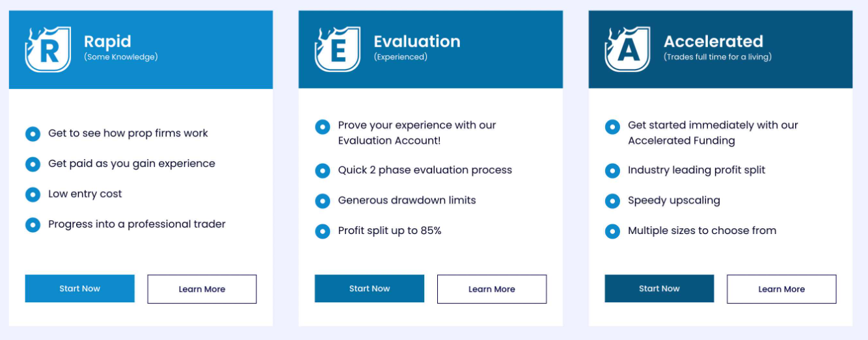
Task: Click the Accelerated shield A logo icon
Action: pos(627,49)
